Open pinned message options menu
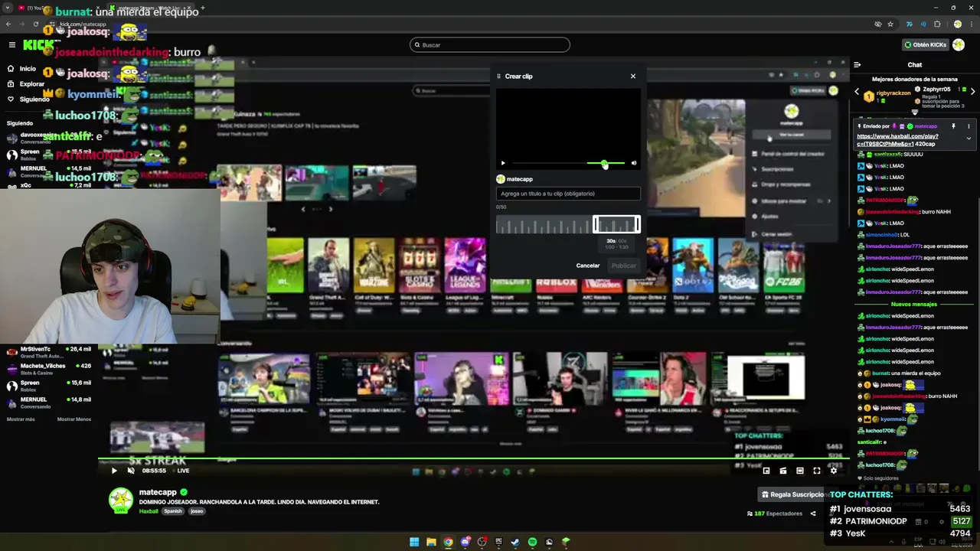The height and width of the screenshot is (551, 980). coord(969,126)
